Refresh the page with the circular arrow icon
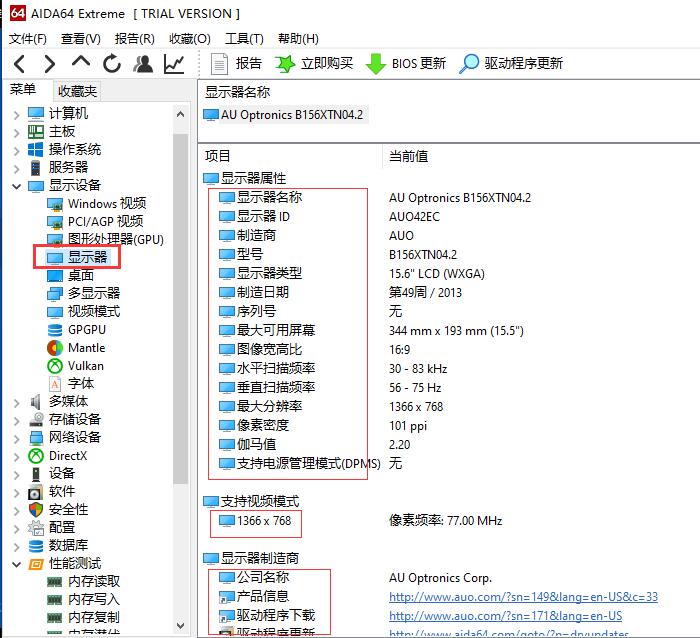700x638 pixels. tap(112, 64)
